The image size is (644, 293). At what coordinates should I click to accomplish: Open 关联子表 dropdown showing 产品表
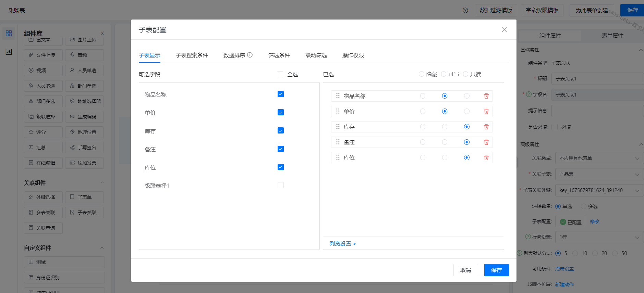[x=599, y=174]
